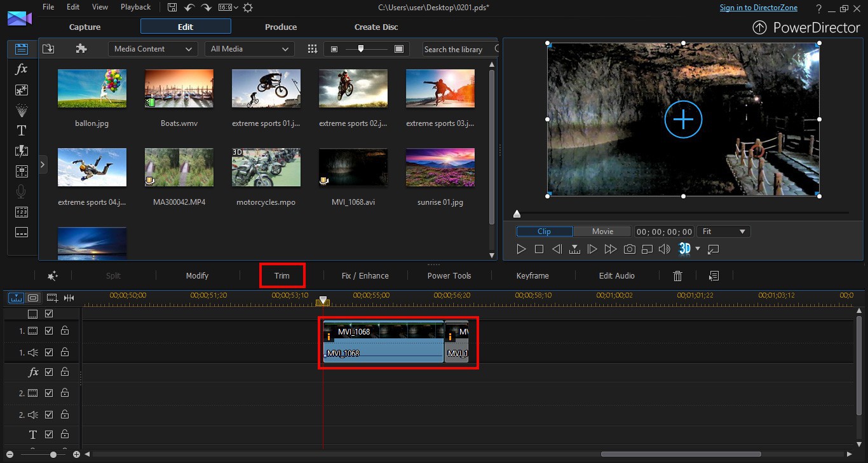Click the Edit Audio button
868x463 pixels.
(x=617, y=275)
